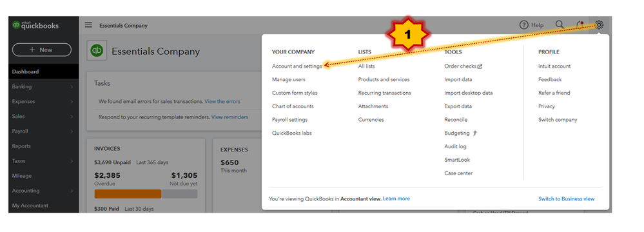This screenshot has height=232, width=644.
Task: Select Export data under Tools
Action: click(458, 106)
